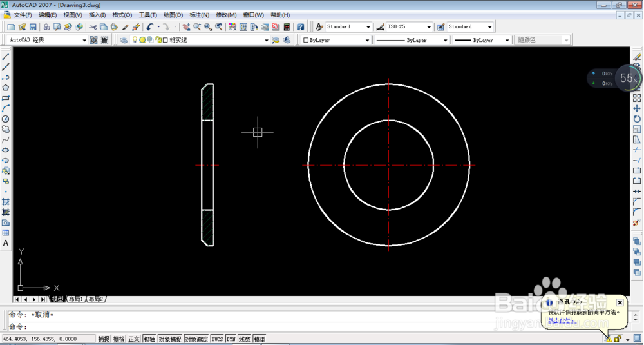
Task: Select the Circle drawing tool
Action: (6, 119)
